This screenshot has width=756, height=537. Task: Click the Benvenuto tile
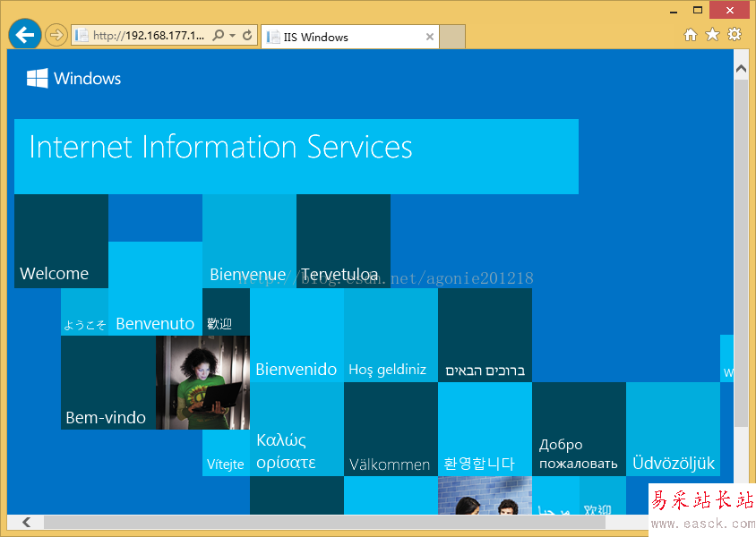(155, 288)
